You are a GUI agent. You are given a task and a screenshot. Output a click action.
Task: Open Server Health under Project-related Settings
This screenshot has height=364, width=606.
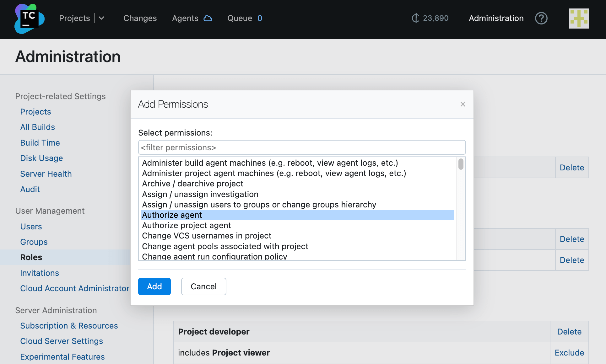[x=46, y=174]
